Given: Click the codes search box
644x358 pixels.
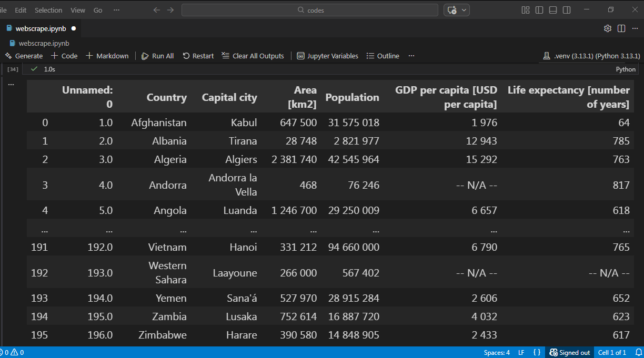Looking at the screenshot, I should 310,10.
